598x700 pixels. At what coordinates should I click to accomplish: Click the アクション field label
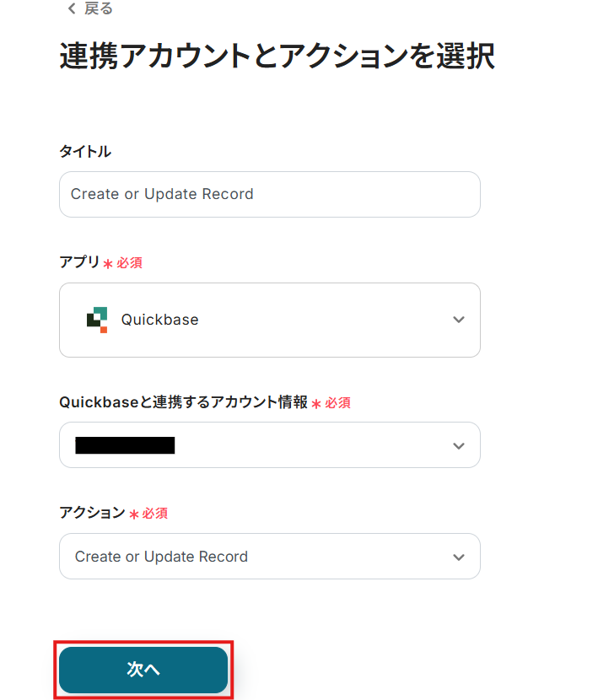tap(92, 513)
